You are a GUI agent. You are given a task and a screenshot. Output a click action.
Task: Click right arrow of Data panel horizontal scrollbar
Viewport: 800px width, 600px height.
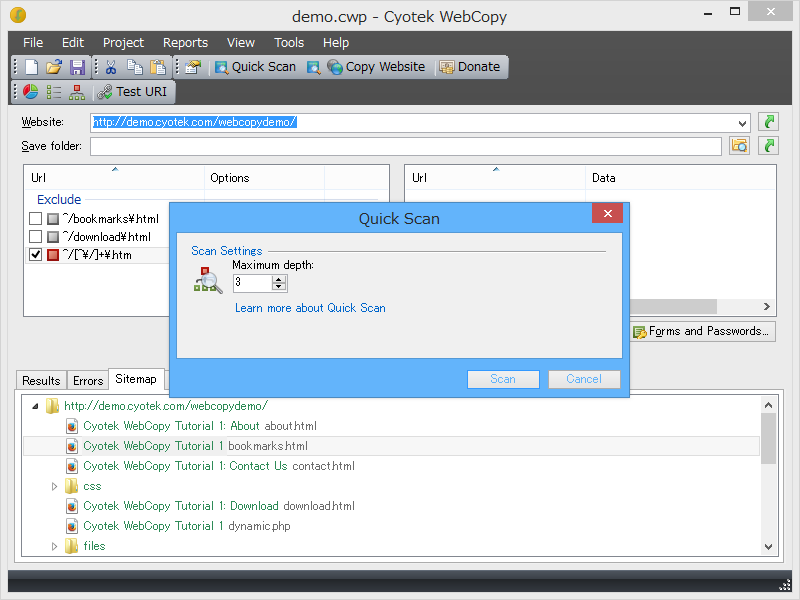tap(766, 307)
